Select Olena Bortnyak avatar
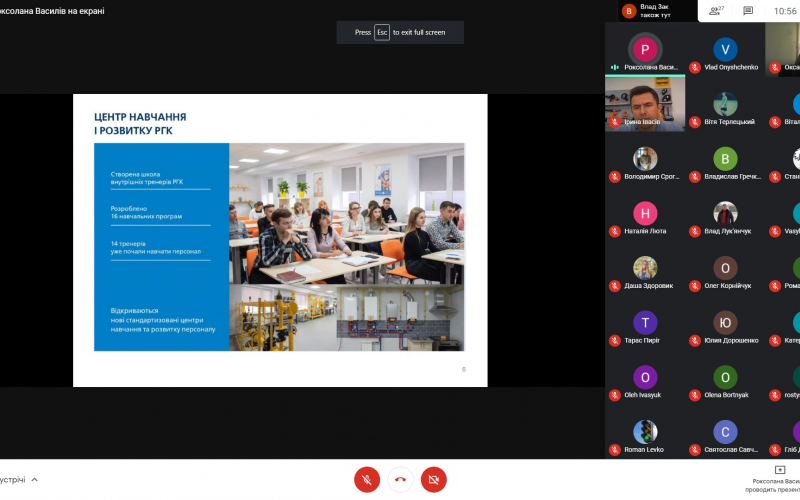 [x=725, y=377]
